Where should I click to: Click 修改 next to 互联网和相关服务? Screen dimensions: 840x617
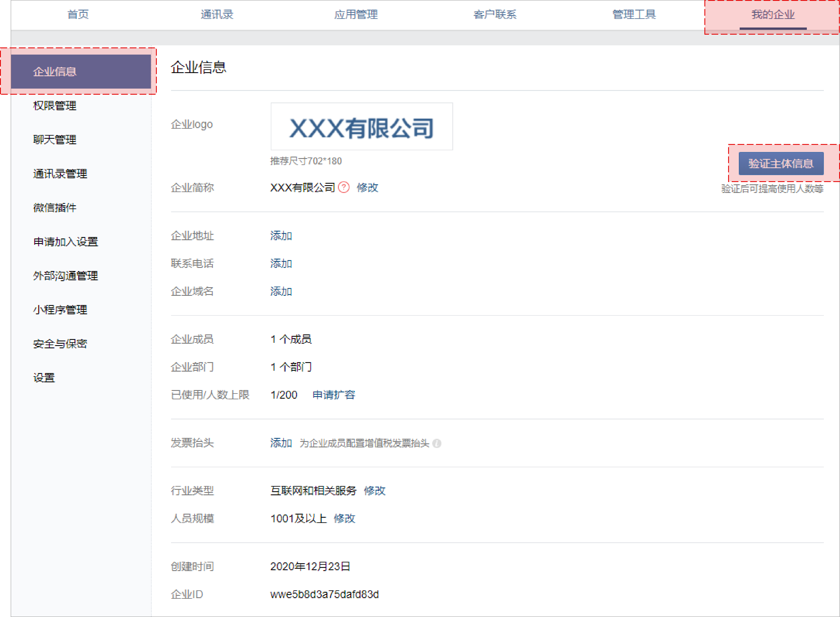374,491
